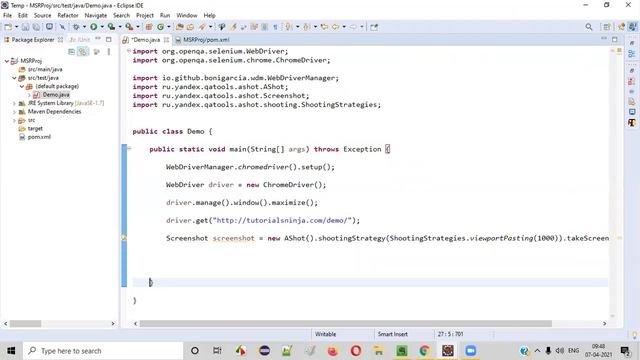Click the Open Task toolbar icon

click(x=190, y=27)
